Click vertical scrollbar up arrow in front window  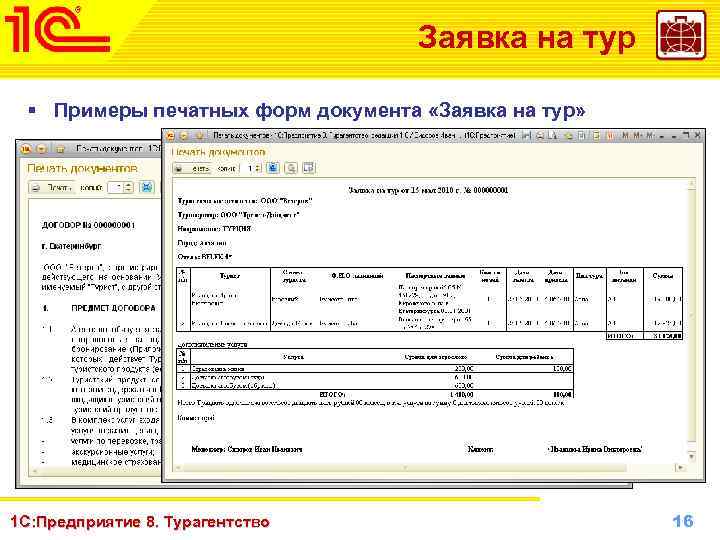(692, 184)
